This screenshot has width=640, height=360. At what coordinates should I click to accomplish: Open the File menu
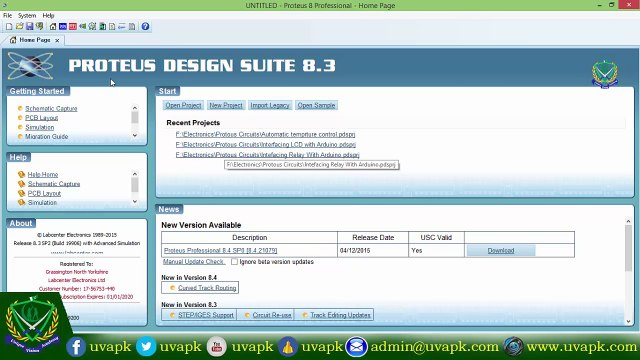pos(7,16)
